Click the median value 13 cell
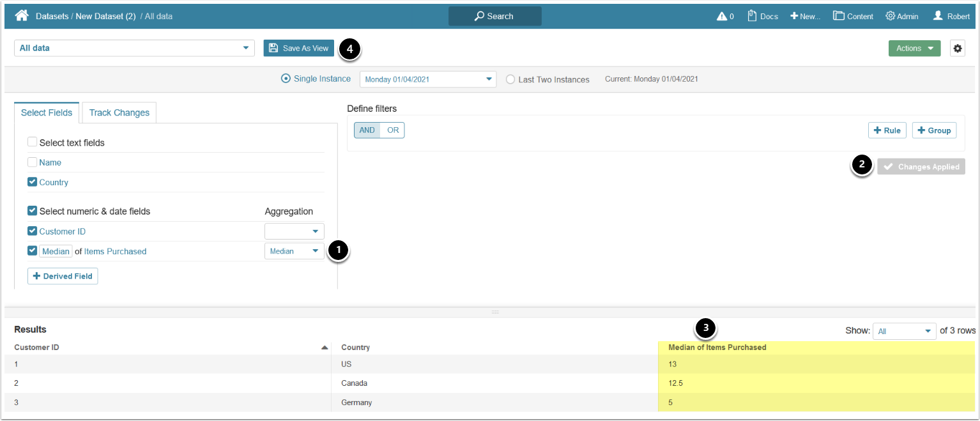This screenshot has height=421, width=980. tap(816, 364)
